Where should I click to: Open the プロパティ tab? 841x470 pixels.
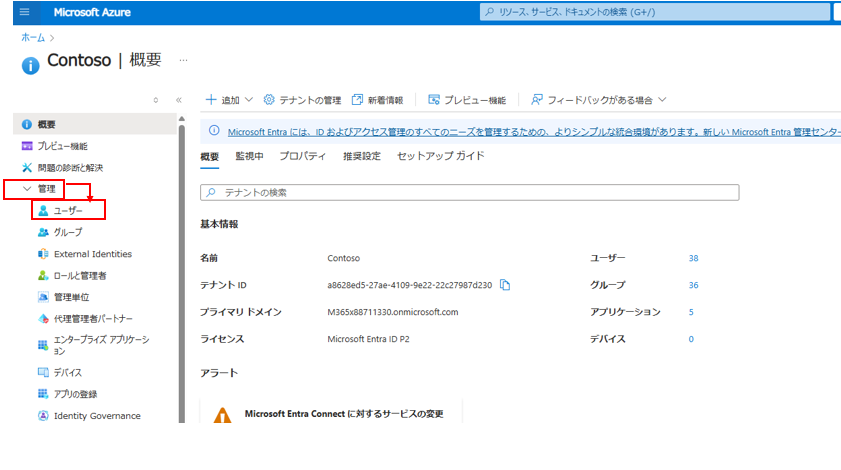point(303,156)
